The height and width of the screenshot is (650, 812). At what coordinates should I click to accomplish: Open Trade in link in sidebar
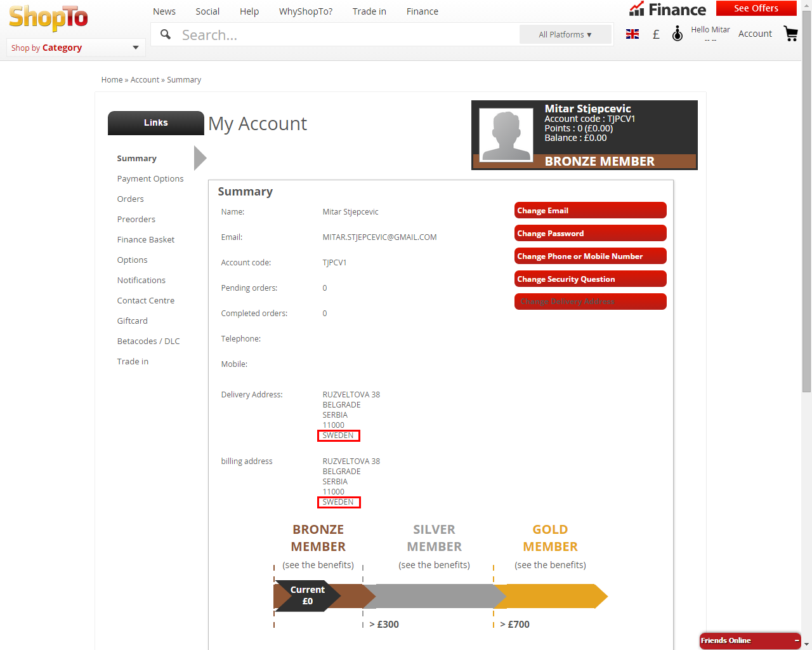(x=133, y=362)
